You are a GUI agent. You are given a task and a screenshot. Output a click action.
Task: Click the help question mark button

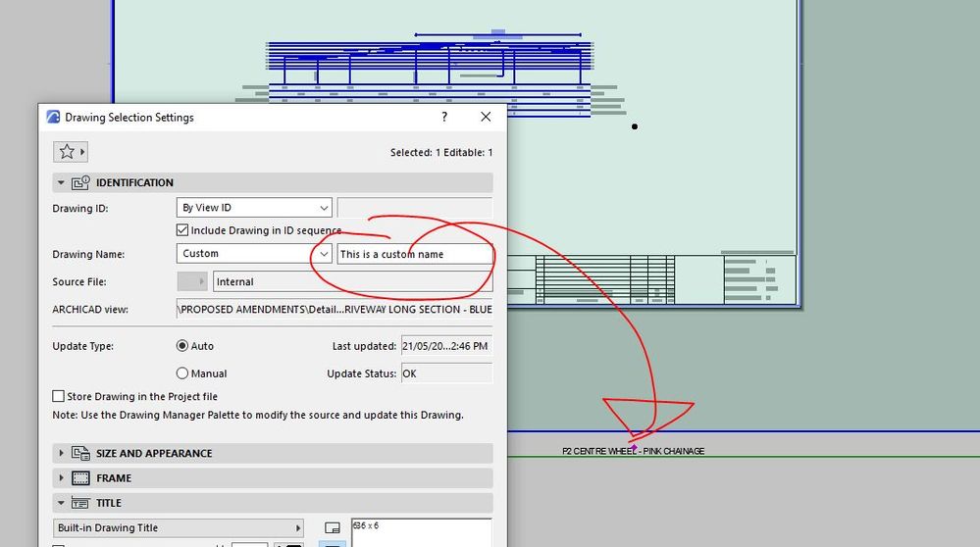[444, 117]
